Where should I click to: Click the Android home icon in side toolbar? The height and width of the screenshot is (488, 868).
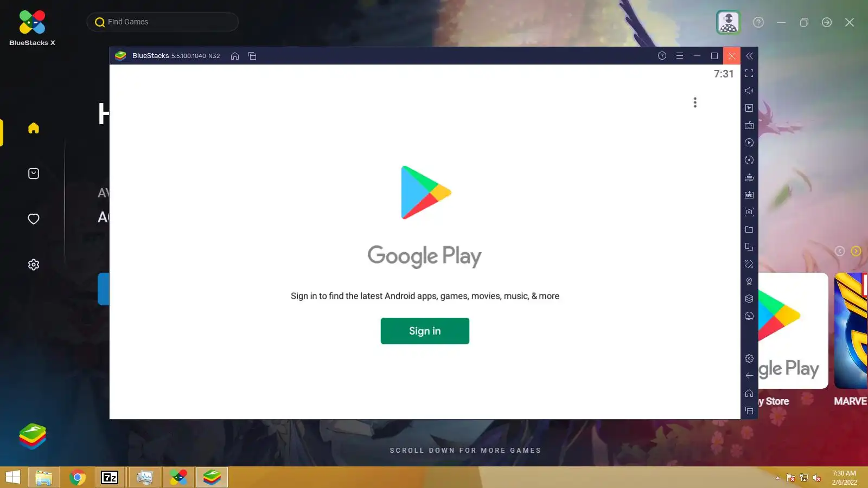[x=749, y=393]
